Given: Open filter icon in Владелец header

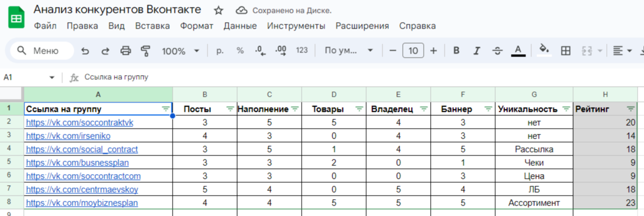Looking at the screenshot, I should (424, 109).
